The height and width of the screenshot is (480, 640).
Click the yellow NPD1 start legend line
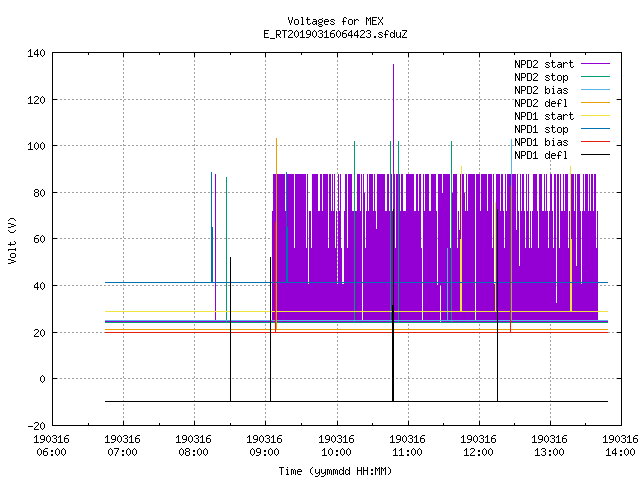595,116
